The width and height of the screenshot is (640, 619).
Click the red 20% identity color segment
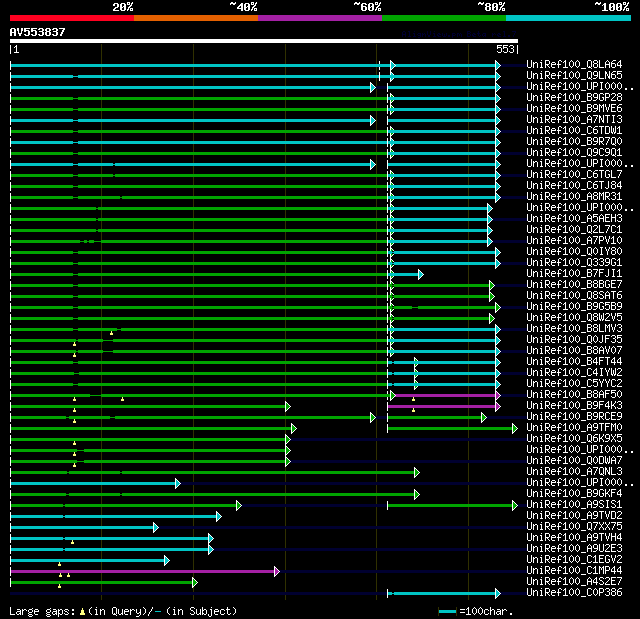click(72, 18)
